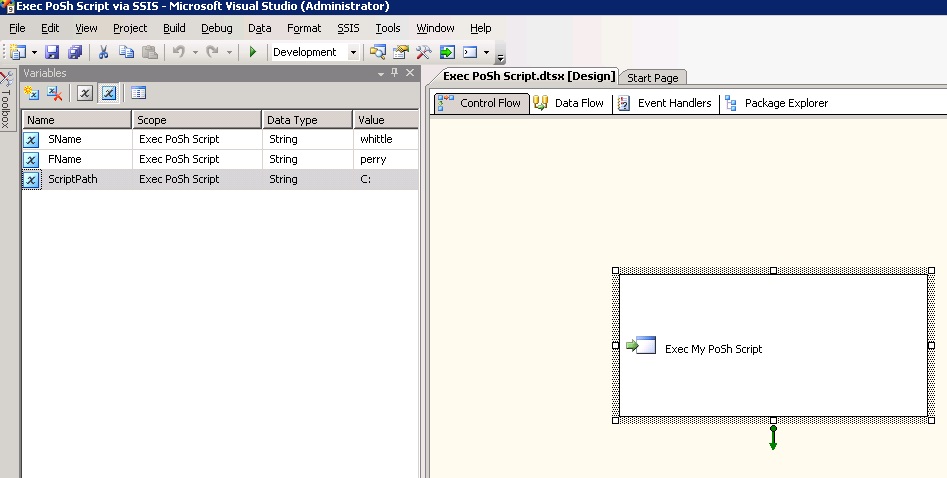This screenshot has height=478, width=947.
Task: Click the Copy toolbar icon
Action: click(x=126, y=53)
